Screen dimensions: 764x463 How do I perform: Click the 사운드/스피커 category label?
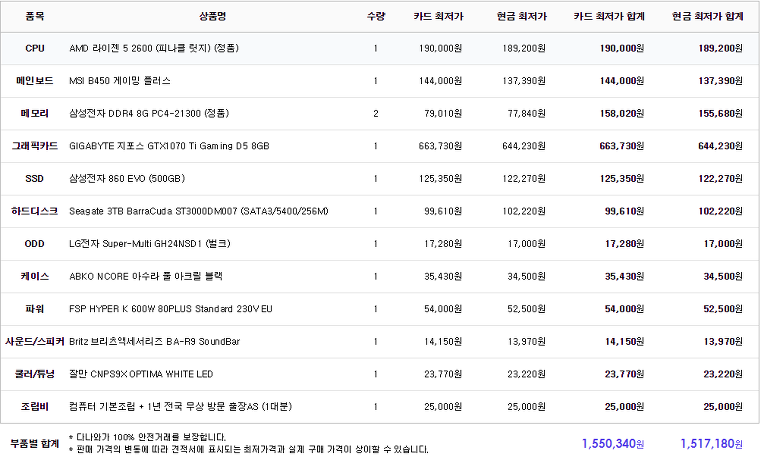pos(35,342)
